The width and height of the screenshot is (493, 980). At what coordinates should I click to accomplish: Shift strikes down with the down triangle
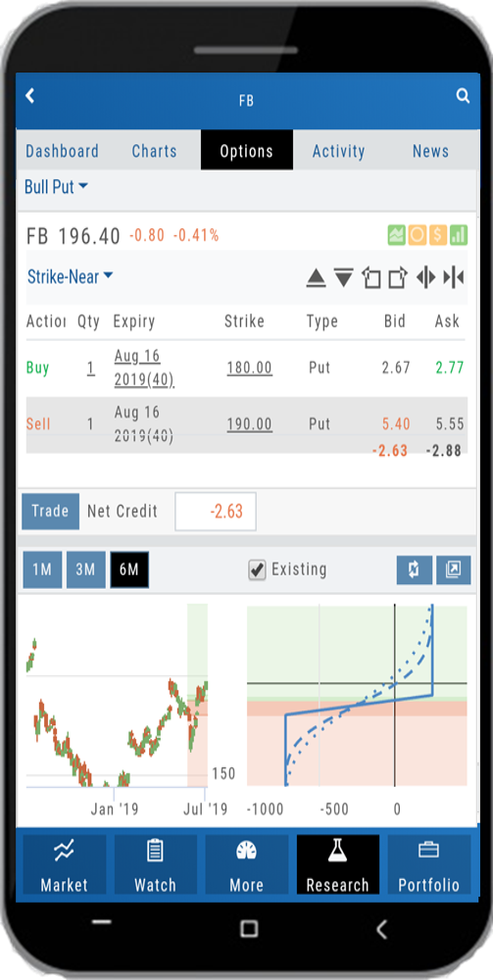click(x=344, y=277)
